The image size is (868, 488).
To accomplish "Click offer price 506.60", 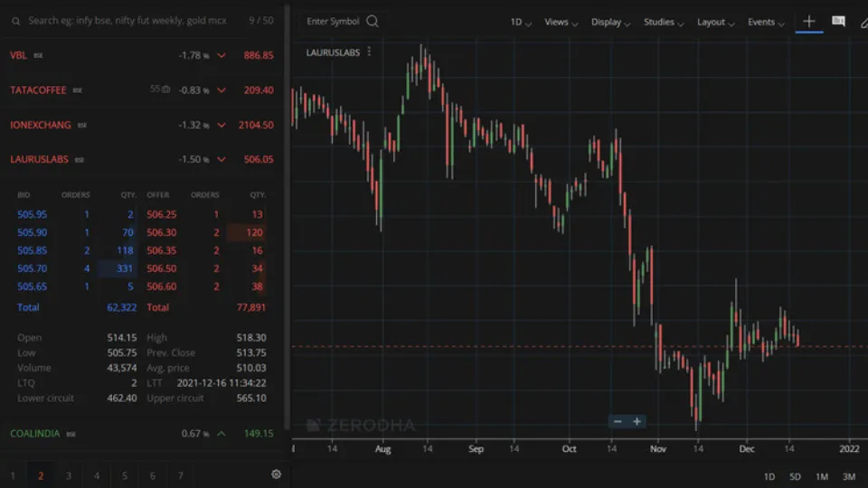I will pyautogui.click(x=162, y=286).
